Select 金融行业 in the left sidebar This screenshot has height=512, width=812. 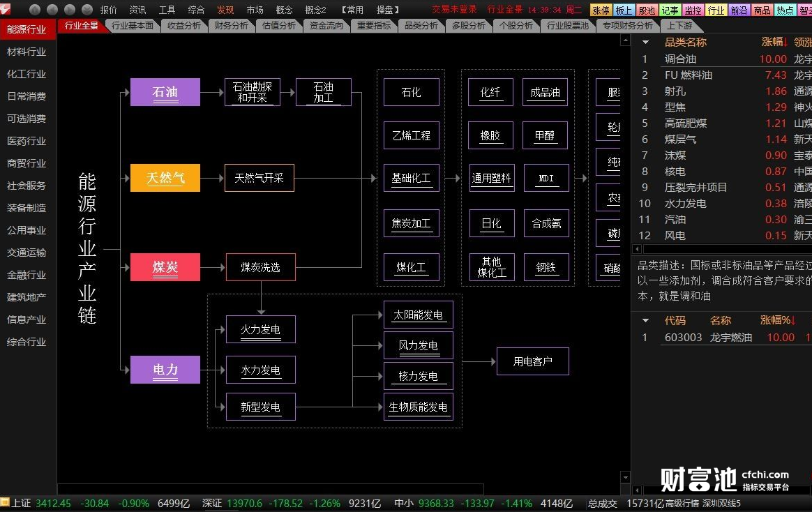click(x=27, y=275)
